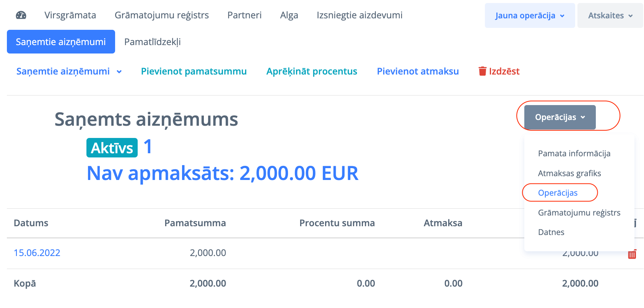The image size is (644, 308).
Task: Select Pamata informācija from the menu
Action: [x=574, y=154]
